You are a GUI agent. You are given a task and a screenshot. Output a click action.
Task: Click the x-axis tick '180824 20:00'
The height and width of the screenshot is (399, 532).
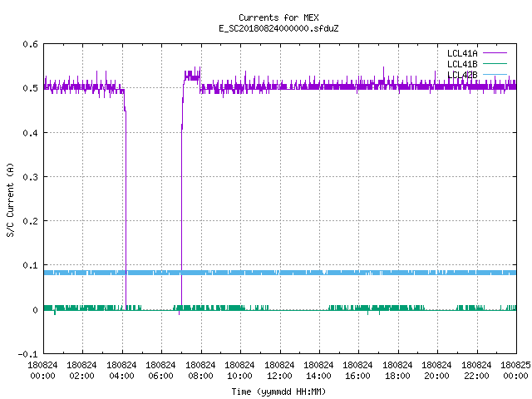click(x=436, y=371)
